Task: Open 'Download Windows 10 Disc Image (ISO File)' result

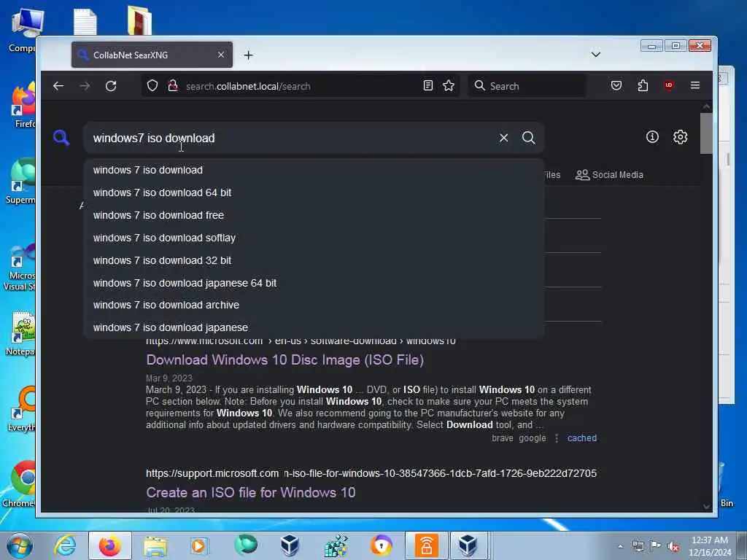Action: pos(285,360)
